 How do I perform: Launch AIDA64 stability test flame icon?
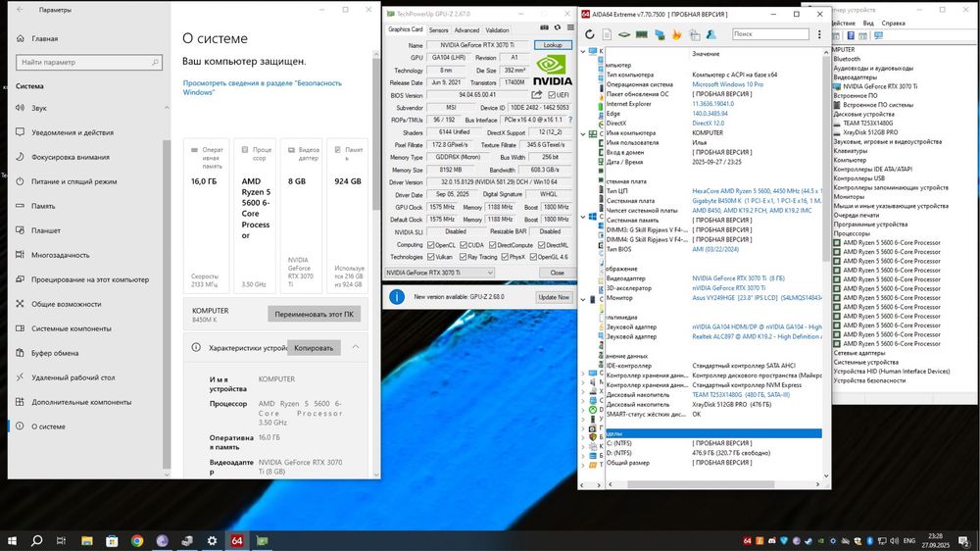tap(676, 35)
